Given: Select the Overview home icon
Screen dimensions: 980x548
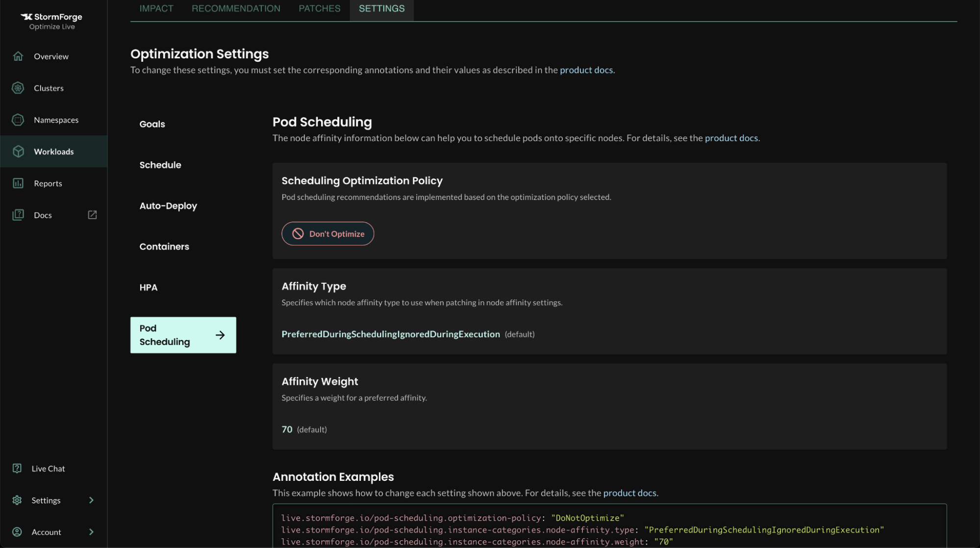Looking at the screenshot, I should 18,56.
